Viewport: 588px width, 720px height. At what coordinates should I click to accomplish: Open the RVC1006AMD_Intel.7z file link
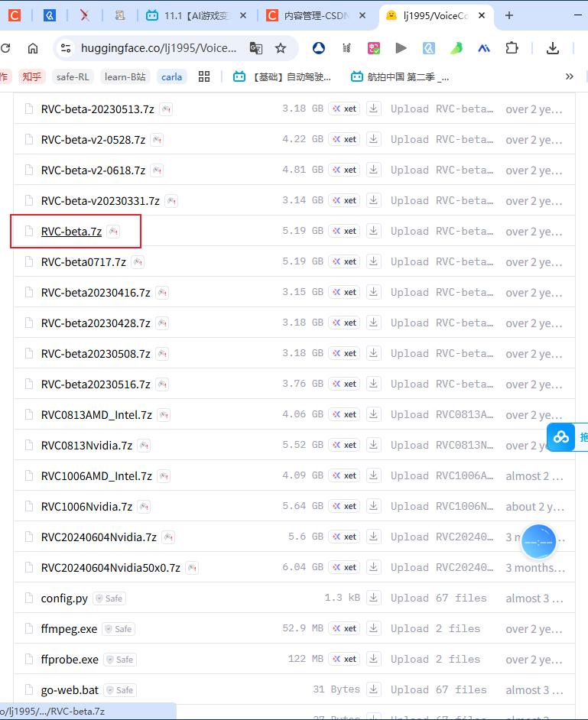[96, 475]
